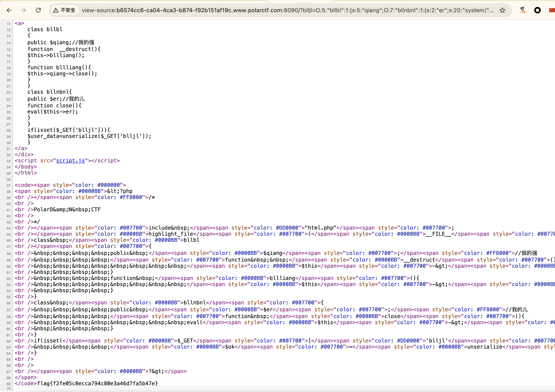The height and width of the screenshot is (392, 555).
Task: Open the pilcrow paragraph-arrow extension
Action: [x=523, y=10]
